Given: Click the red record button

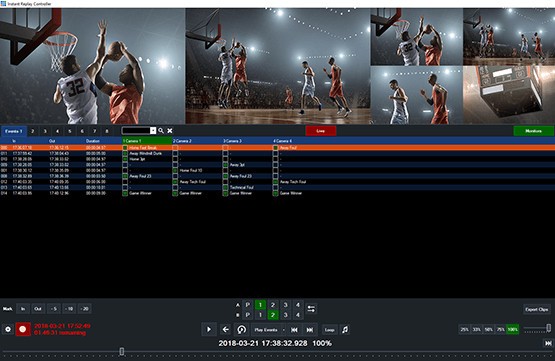Looking at the screenshot, I should click(23, 329).
